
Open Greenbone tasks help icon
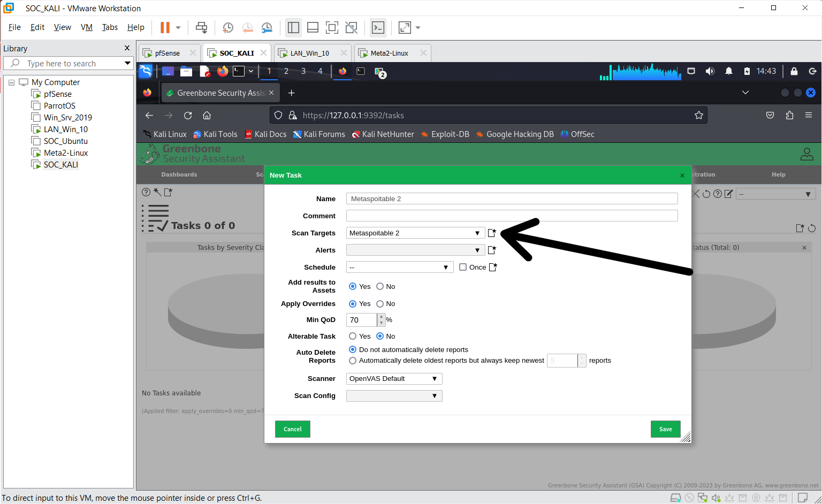(x=146, y=192)
